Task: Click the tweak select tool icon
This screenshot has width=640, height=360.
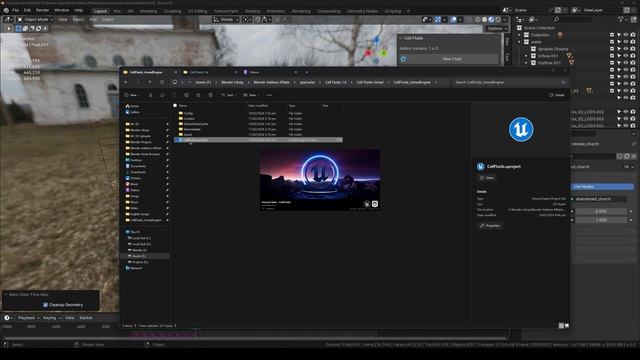Action: [9, 29]
